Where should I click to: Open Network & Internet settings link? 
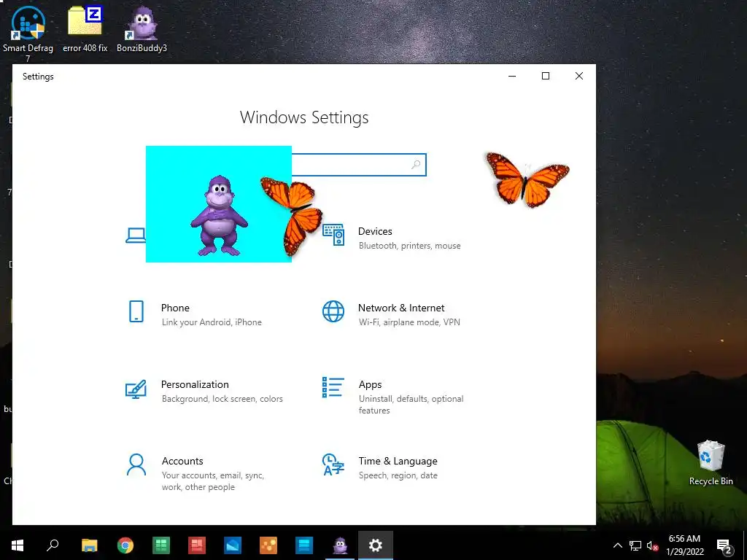[x=401, y=308]
